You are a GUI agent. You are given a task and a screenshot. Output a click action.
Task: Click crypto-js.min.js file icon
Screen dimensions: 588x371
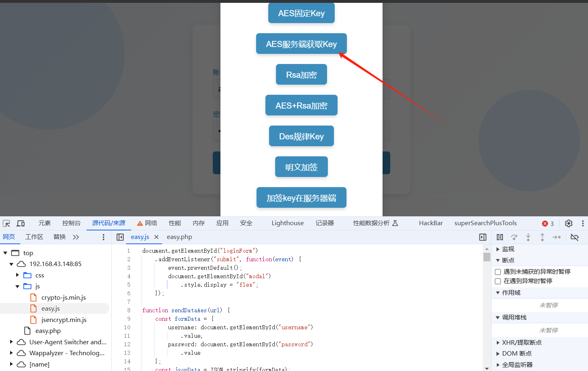pyautogui.click(x=34, y=297)
